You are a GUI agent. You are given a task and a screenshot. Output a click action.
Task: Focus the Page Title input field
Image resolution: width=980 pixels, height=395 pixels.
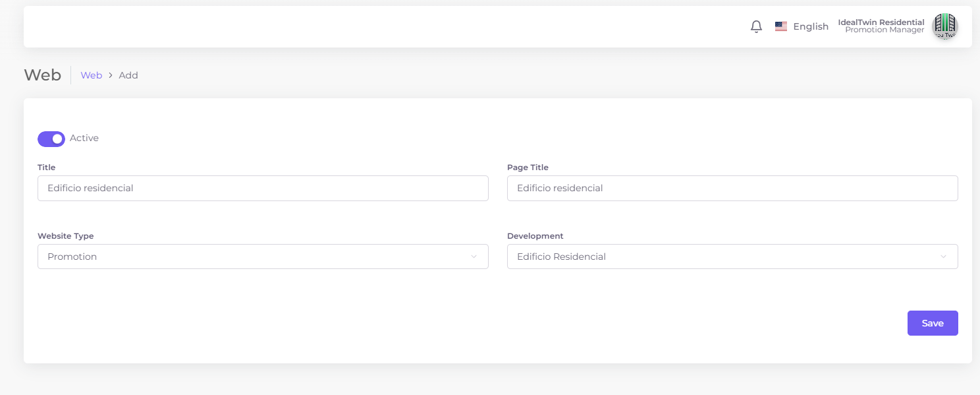coord(732,189)
